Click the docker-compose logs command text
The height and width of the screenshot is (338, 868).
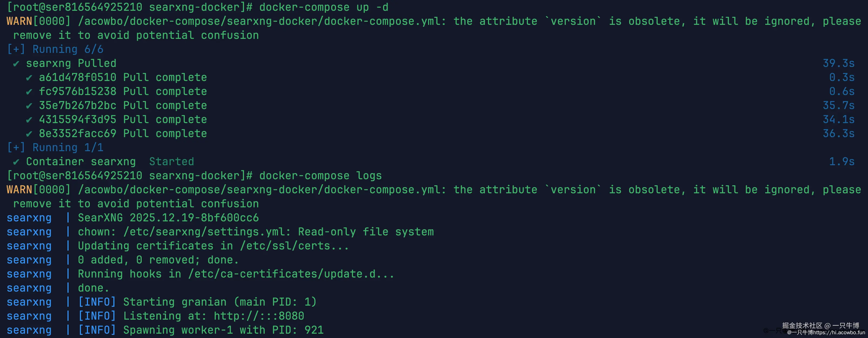tap(320, 176)
